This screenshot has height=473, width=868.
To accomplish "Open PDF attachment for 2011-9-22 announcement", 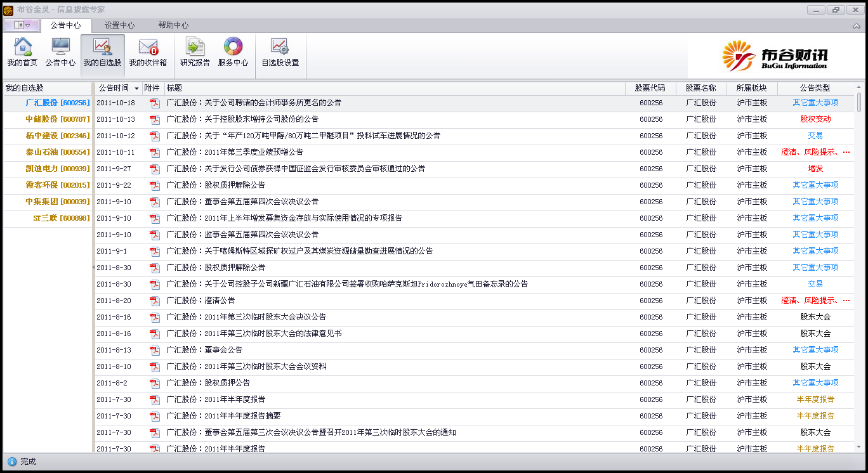I will (x=155, y=185).
